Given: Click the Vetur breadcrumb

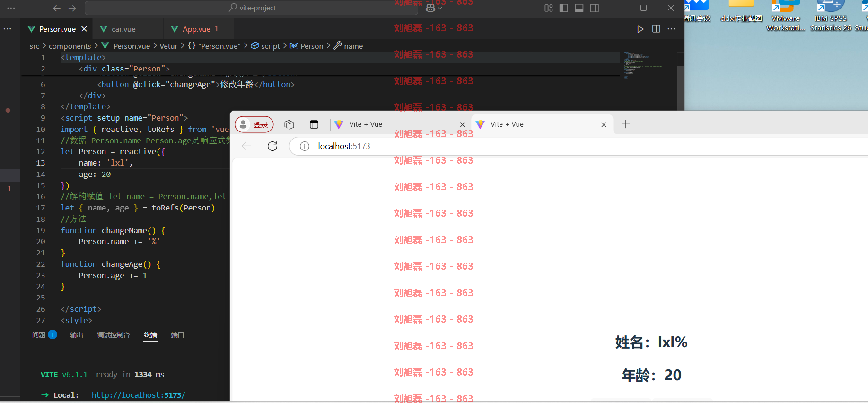Looking at the screenshot, I should (168, 46).
